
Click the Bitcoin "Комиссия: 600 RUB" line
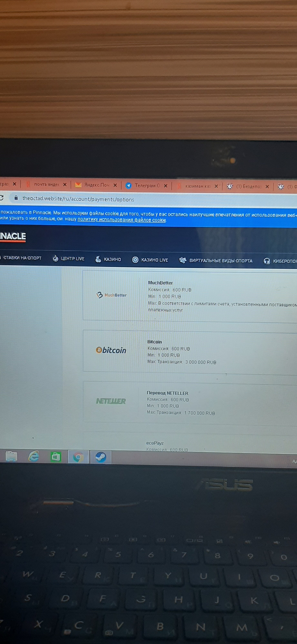click(x=169, y=349)
